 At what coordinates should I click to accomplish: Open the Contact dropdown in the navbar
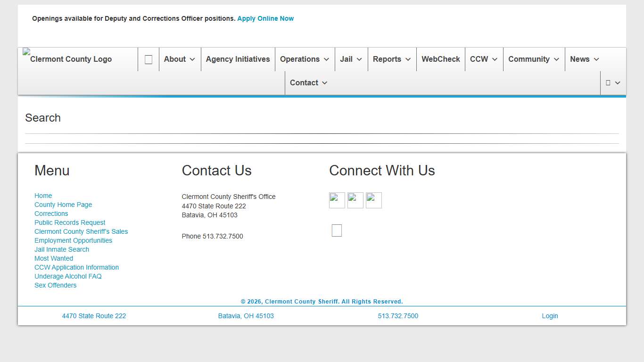coord(309,83)
